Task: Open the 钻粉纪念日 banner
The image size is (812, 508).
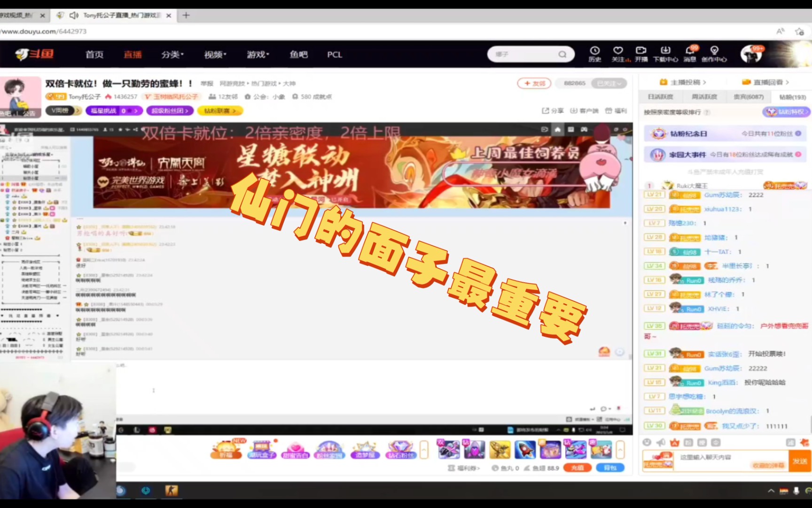Action: click(x=725, y=134)
